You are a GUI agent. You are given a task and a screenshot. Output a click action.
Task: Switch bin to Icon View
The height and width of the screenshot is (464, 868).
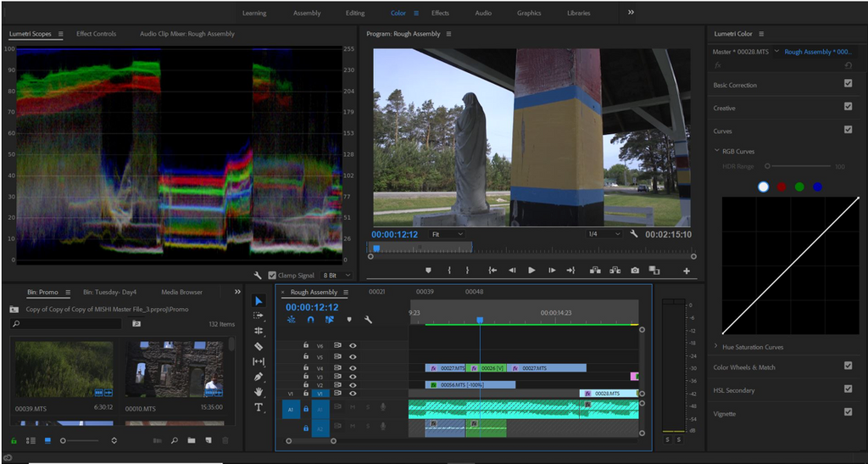coord(47,441)
